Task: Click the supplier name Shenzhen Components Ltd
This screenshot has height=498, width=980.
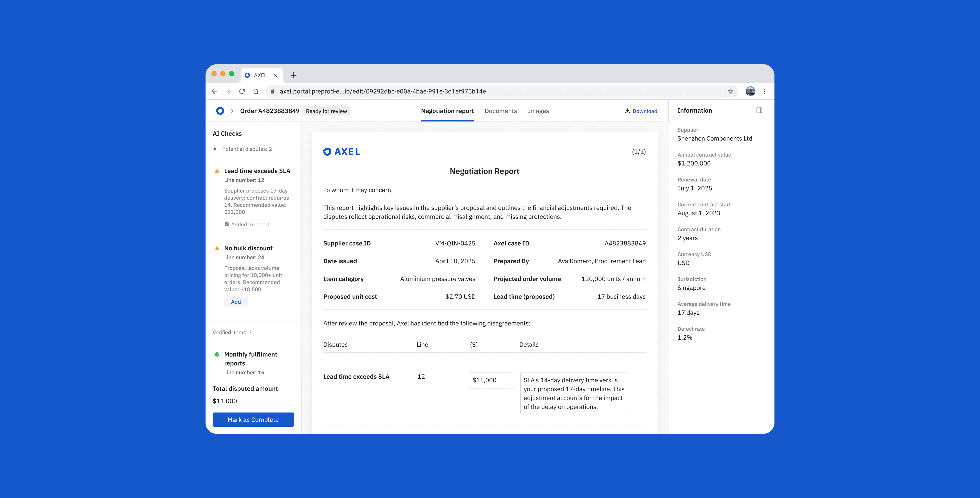Action: (x=715, y=138)
